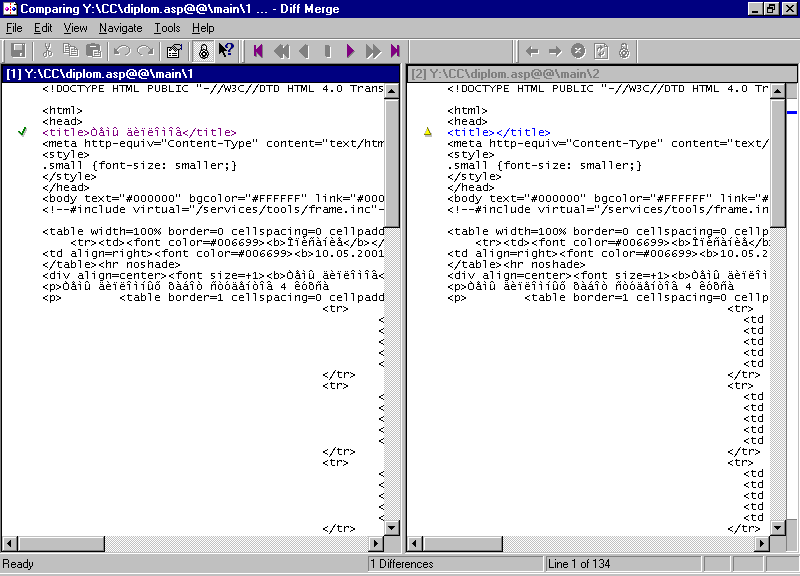Select the [1] diplom.asp main\1 pane header
The image size is (800, 576).
coord(201,74)
